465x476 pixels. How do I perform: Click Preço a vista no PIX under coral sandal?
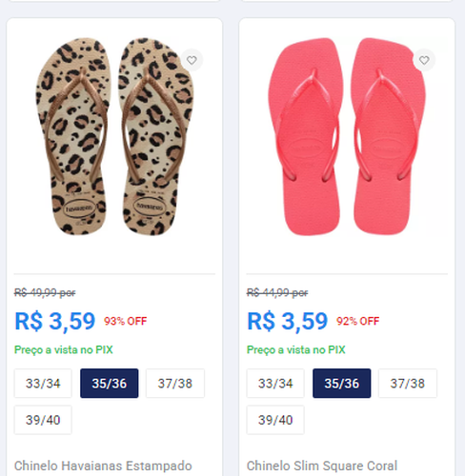[x=296, y=350]
